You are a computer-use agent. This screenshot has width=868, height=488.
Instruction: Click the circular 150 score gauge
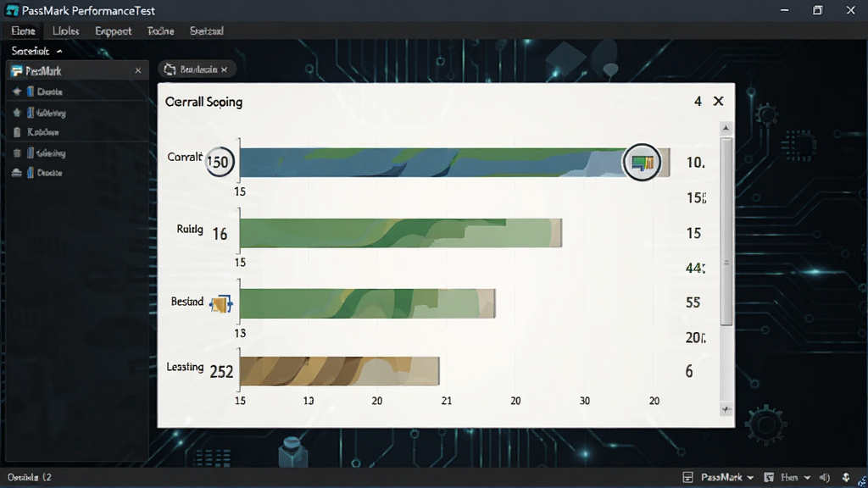(x=220, y=162)
